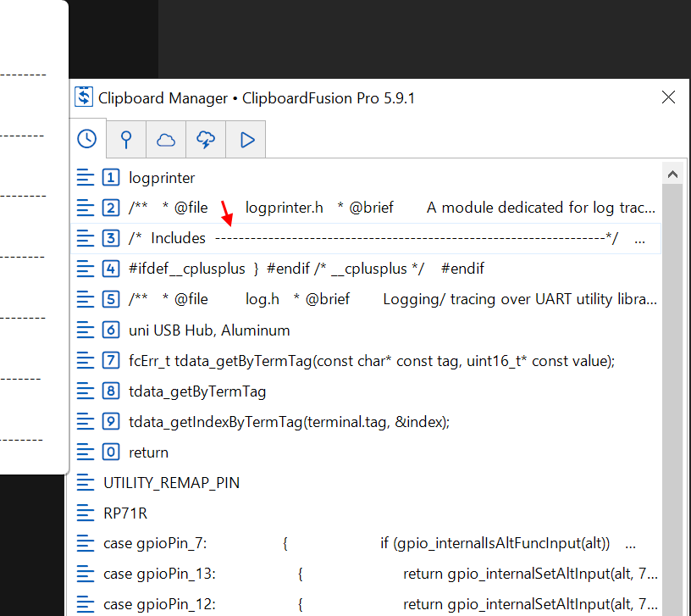Screen dimensions: 691x616
Task: Open the clipboard History tab
Action: click(87, 140)
